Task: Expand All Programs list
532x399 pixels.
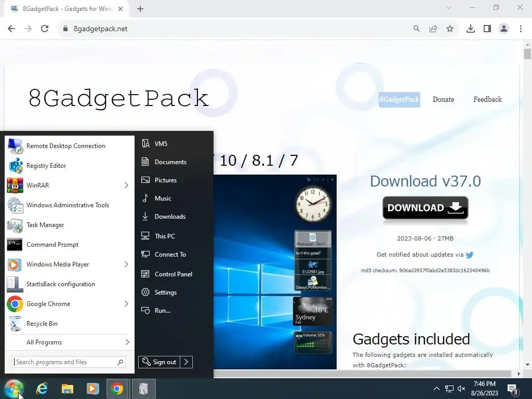Action: pos(70,342)
